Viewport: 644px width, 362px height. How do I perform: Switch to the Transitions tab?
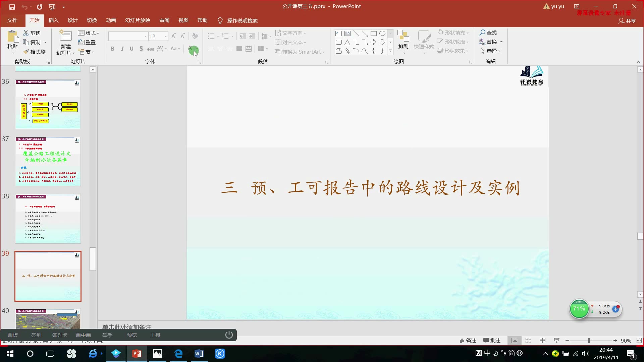pyautogui.click(x=92, y=20)
